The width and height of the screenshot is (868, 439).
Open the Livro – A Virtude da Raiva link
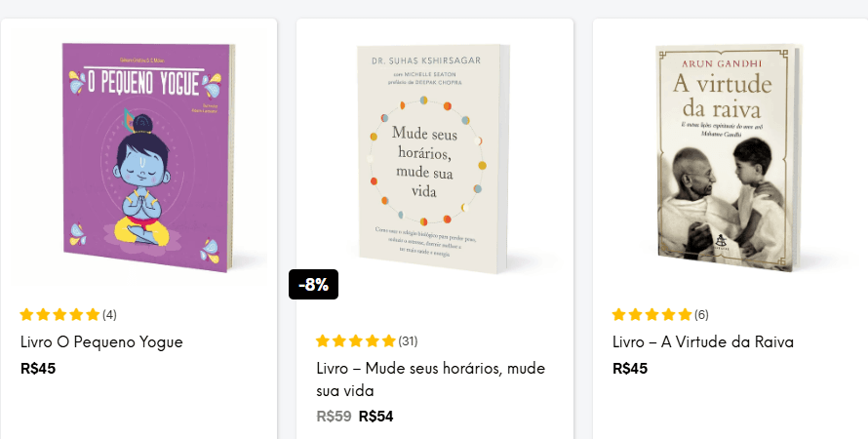click(702, 341)
